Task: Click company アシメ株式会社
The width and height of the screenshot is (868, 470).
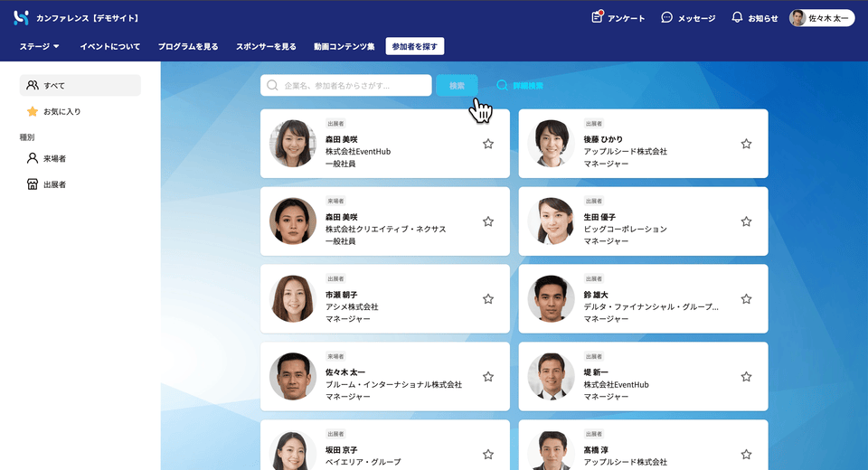Action: click(x=352, y=306)
